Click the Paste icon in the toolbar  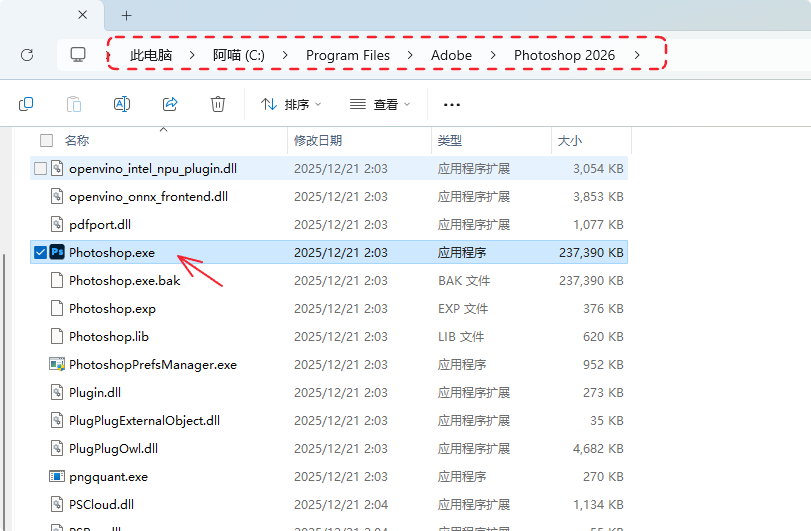click(74, 104)
